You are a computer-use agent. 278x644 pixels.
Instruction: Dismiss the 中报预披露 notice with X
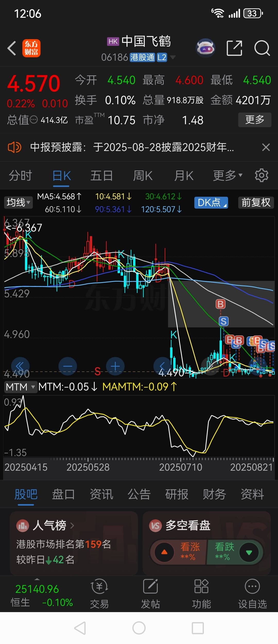click(x=266, y=147)
